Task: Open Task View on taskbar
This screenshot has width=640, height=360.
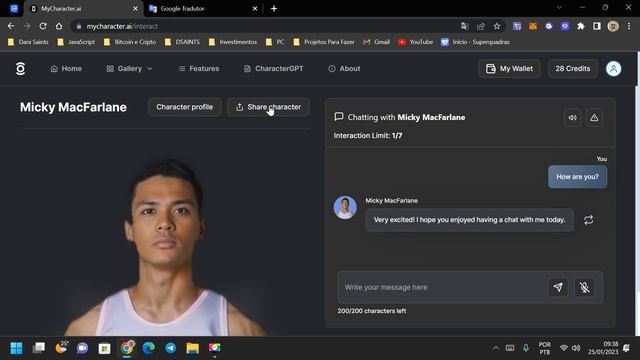Action: tap(39, 348)
